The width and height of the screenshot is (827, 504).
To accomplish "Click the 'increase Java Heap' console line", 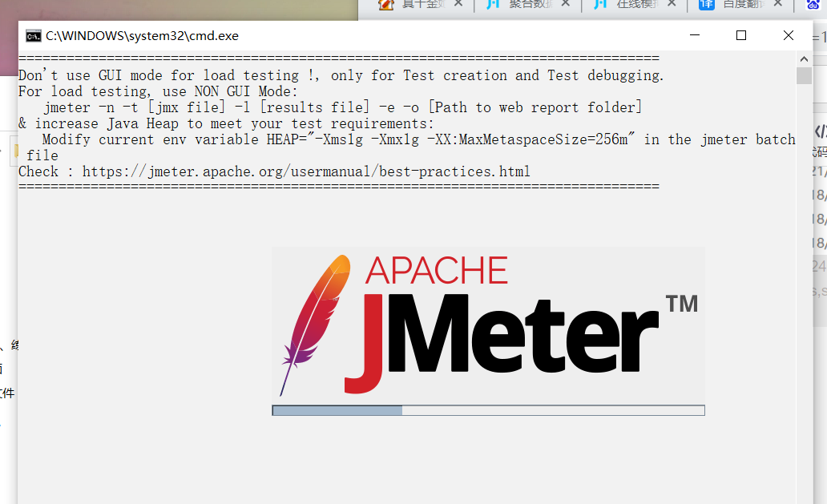I will tap(226, 124).
